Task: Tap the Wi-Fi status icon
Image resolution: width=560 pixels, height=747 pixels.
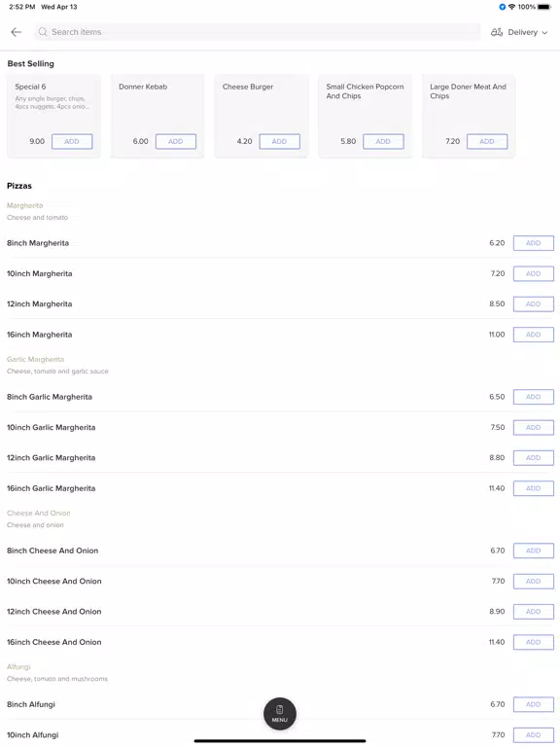Action: 512,7
